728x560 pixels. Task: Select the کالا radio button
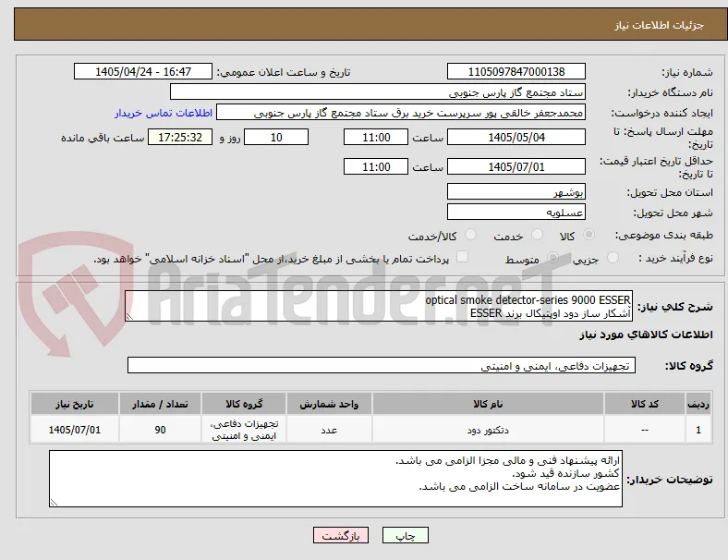tap(588, 235)
